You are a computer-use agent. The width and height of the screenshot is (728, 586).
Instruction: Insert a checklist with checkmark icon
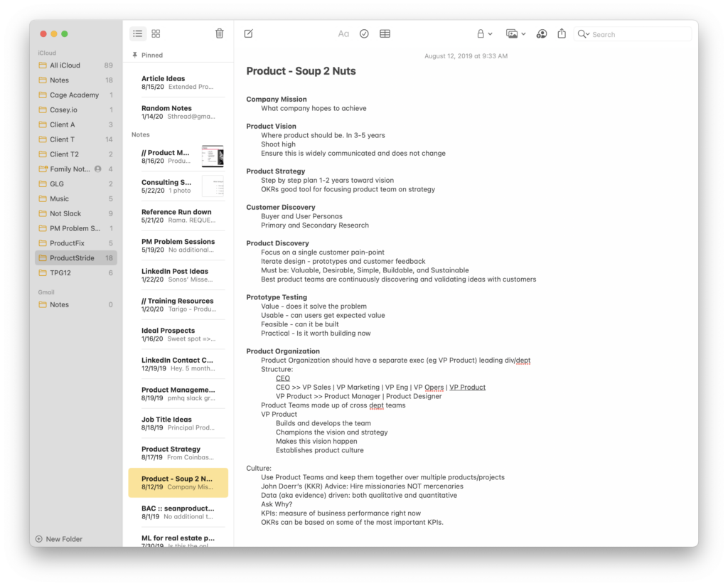tap(364, 33)
